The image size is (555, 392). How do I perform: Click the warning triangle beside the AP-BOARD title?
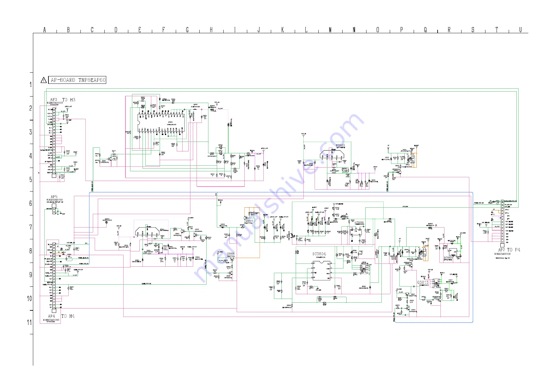point(44,80)
